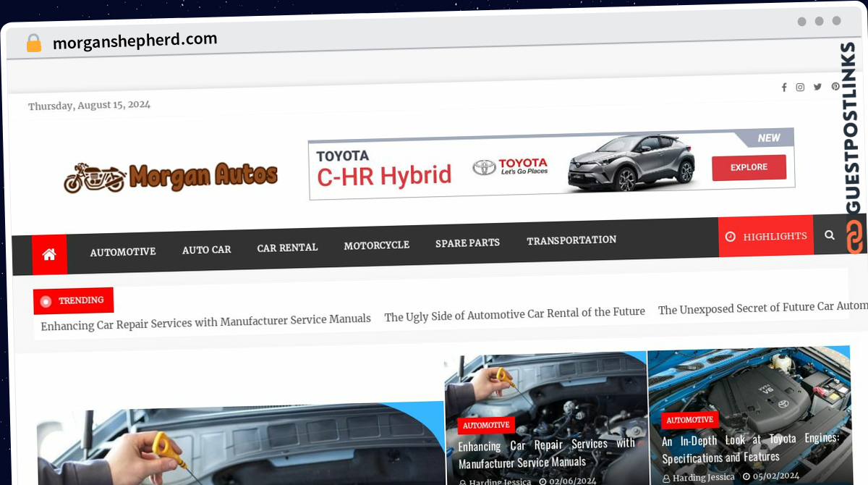Select the Transportation menu item
The image size is (868, 485).
click(571, 240)
